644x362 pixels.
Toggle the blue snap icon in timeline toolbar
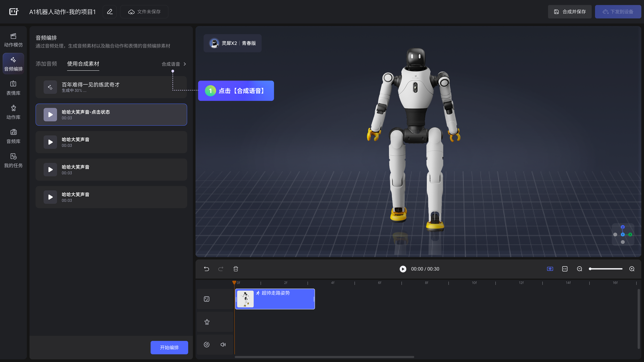click(550, 269)
